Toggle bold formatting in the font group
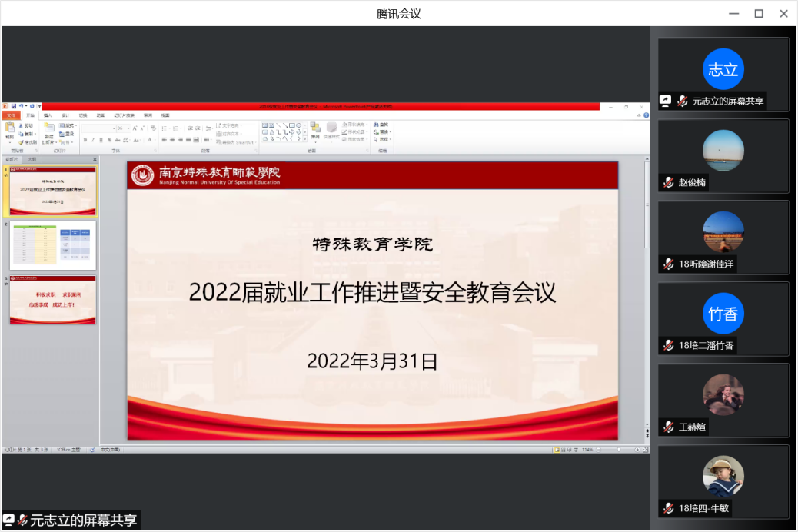This screenshot has height=532, width=798. [85, 140]
